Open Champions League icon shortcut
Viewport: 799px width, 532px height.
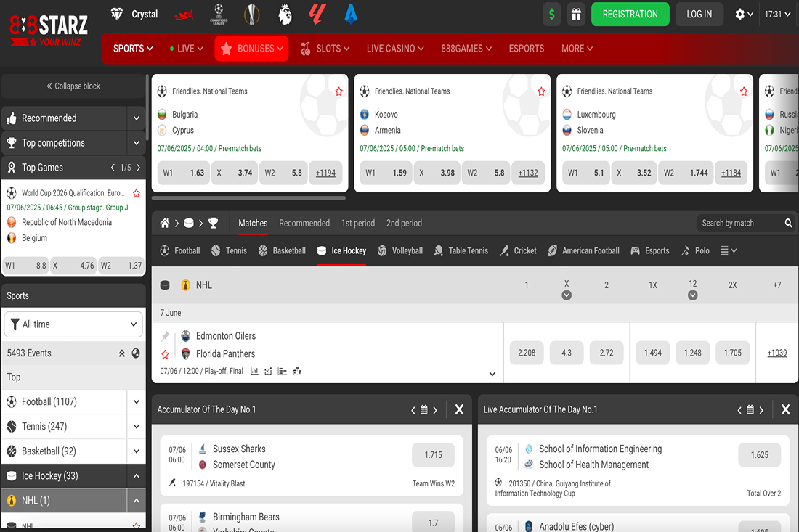tap(219, 15)
